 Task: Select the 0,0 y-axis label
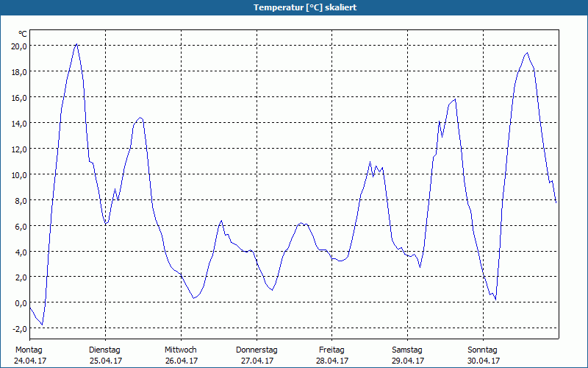pos(21,303)
